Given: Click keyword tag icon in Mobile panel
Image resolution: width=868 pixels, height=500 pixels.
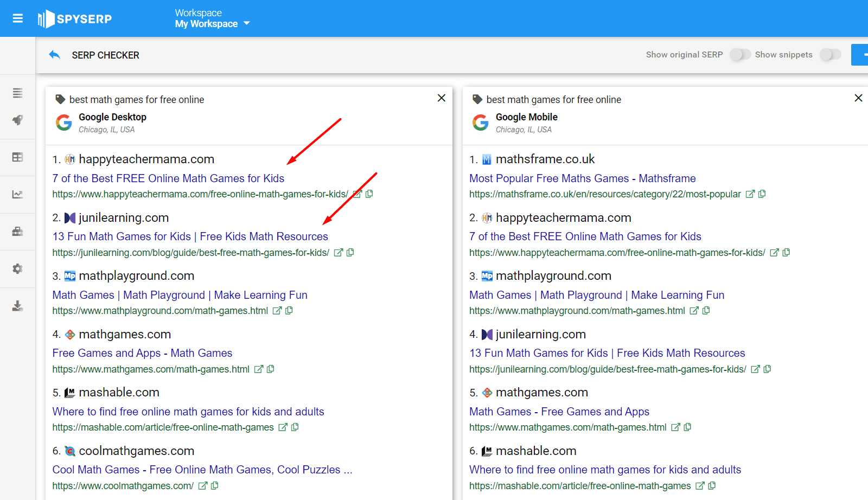Looking at the screenshot, I should pos(477,99).
